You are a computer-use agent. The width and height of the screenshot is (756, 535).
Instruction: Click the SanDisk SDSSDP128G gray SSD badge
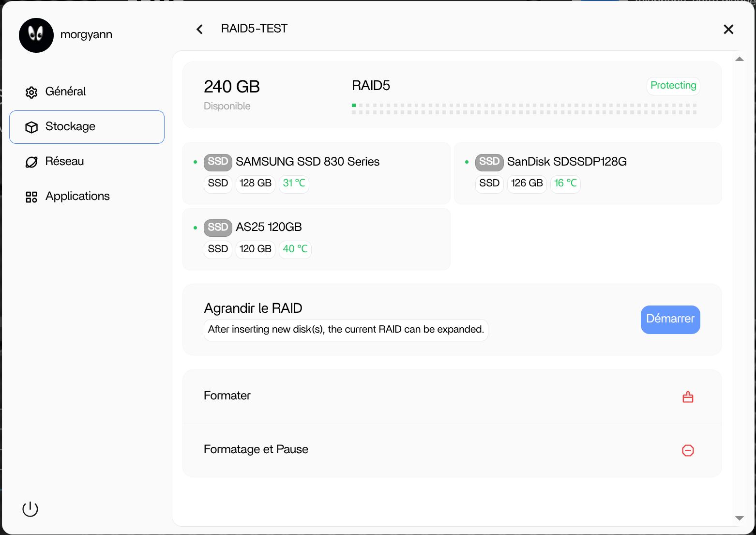(x=489, y=162)
